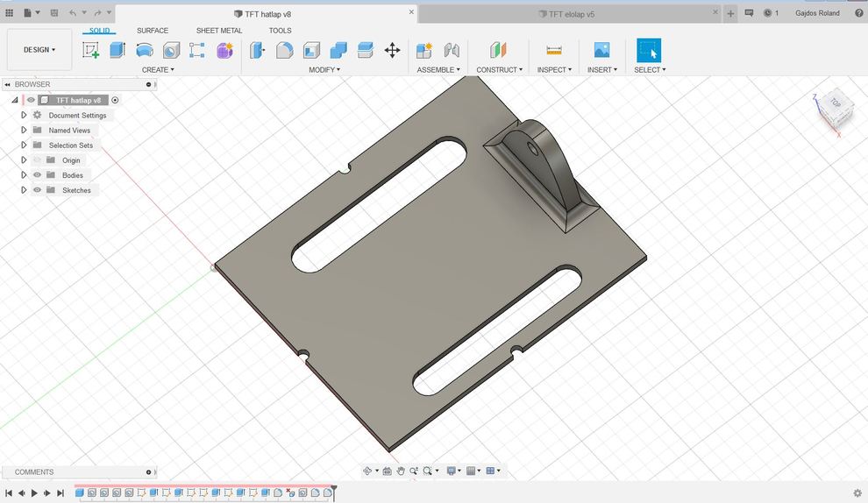Toggle visibility of the Sketches folder
This screenshot has height=503, width=868.
pos(37,190)
